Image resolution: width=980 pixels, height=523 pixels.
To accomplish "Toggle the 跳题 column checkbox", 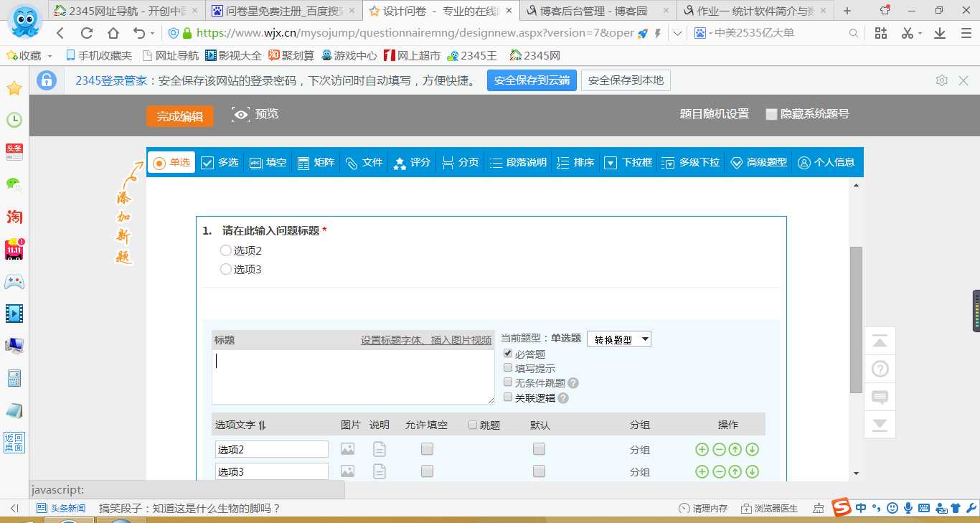I will tap(473, 425).
